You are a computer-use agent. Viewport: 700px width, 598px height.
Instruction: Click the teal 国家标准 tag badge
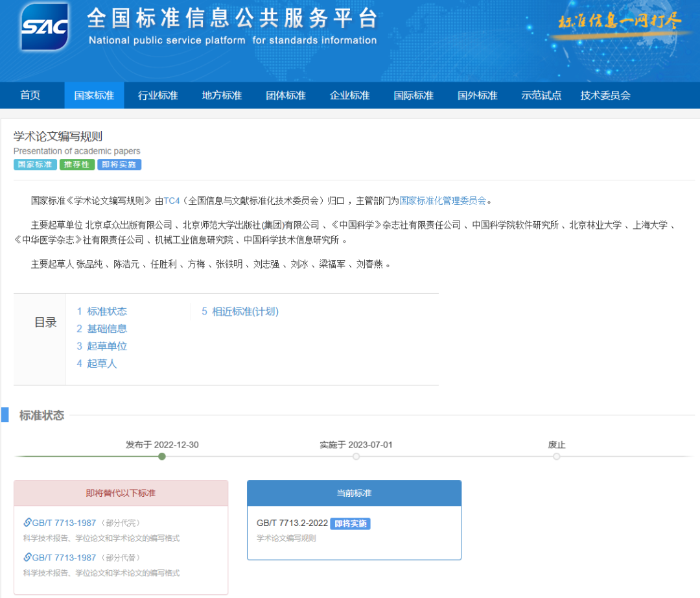coord(35,165)
